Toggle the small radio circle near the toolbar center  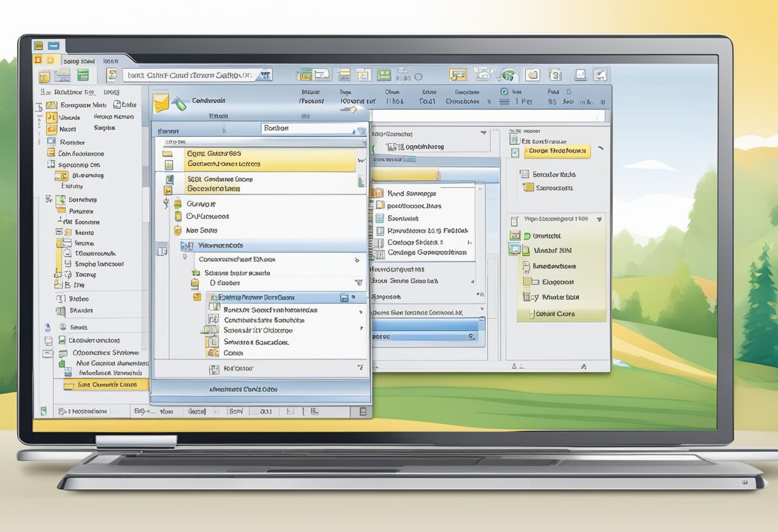point(418,77)
